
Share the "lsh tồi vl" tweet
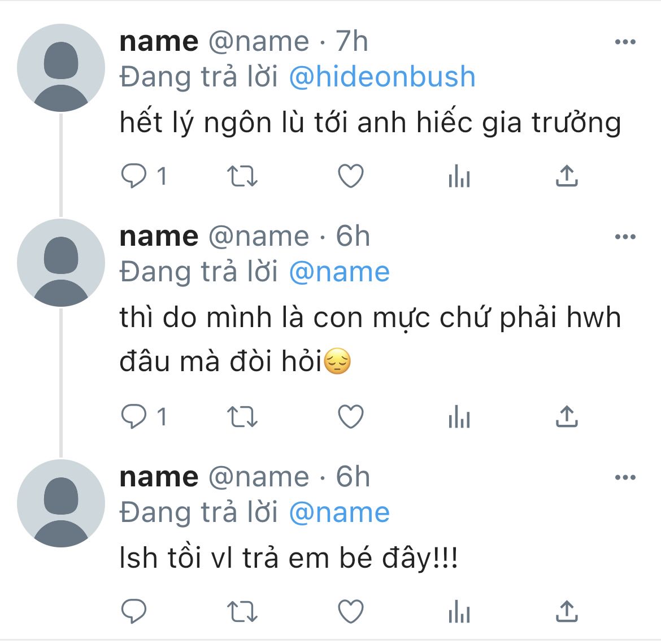pos(567,611)
